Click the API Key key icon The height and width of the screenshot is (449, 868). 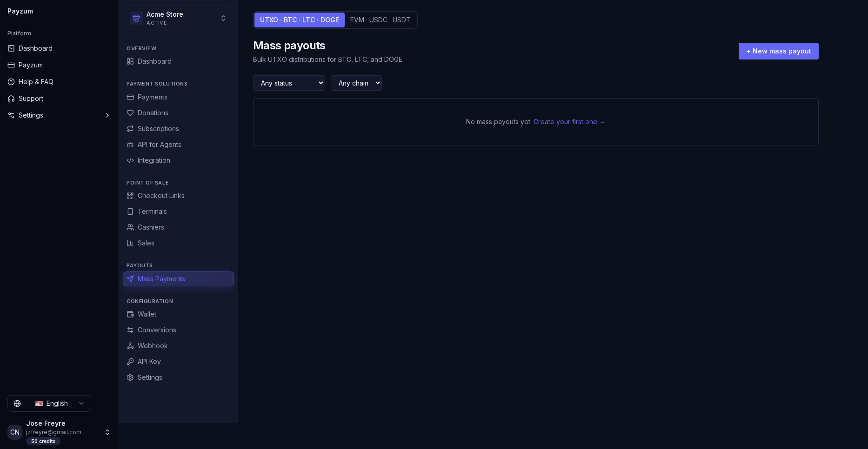[x=130, y=362]
